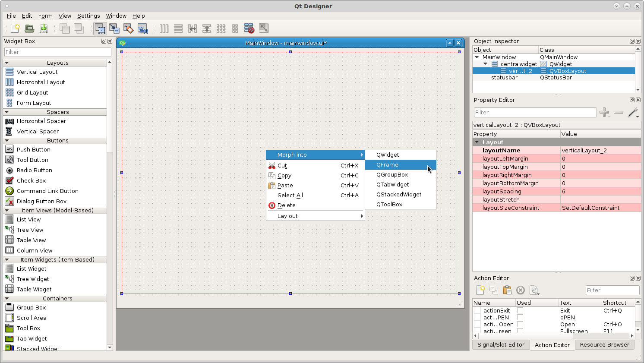Choose QFrame in Morph into submenu

[x=401, y=165]
